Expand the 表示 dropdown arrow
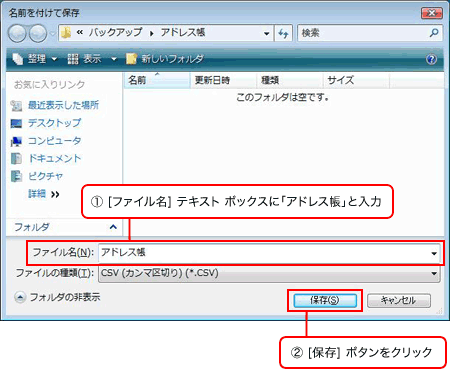450x369 pixels. click(114, 59)
